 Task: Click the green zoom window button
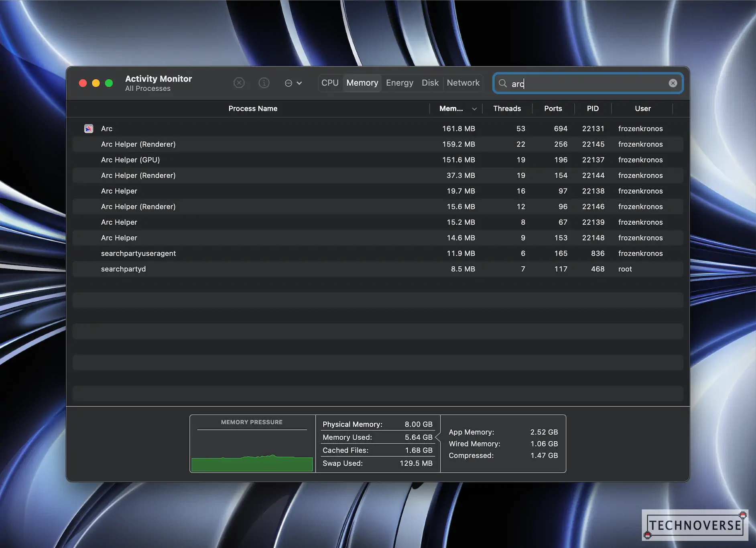click(109, 83)
